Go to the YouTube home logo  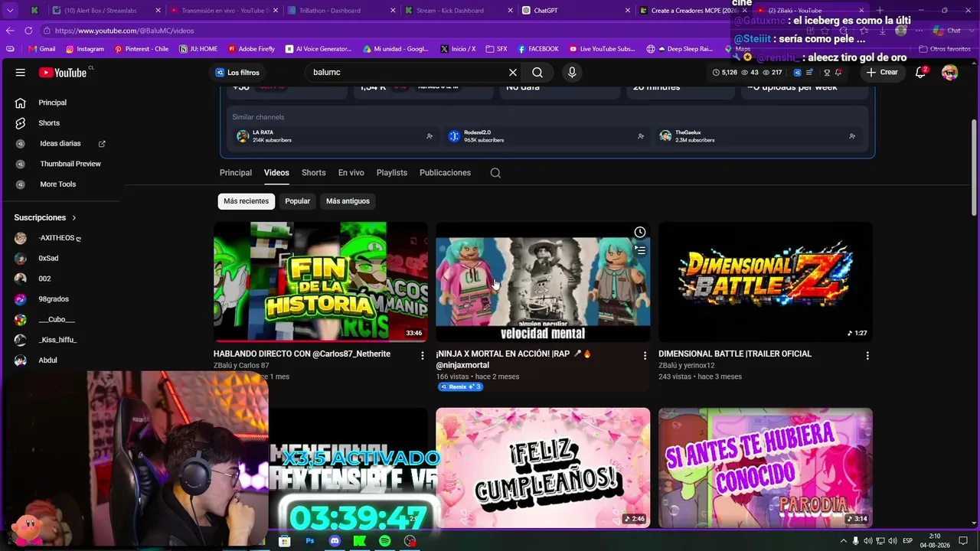pos(63,73)
